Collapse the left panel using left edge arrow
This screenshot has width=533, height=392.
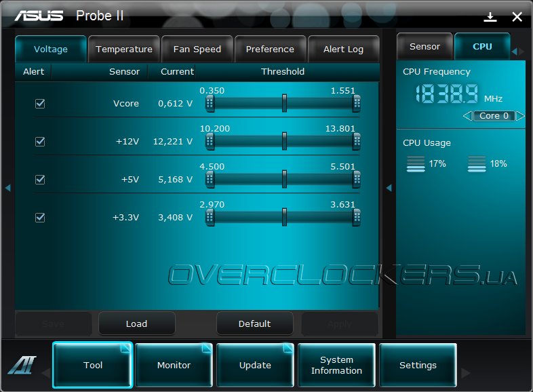8,188
